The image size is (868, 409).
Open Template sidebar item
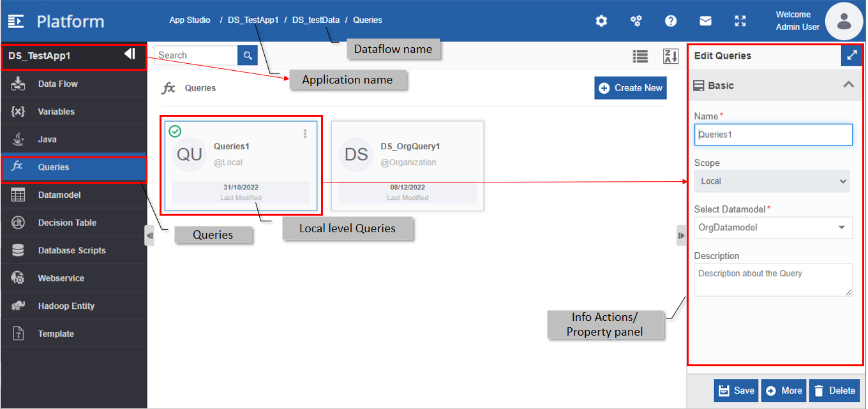[74, 334]
